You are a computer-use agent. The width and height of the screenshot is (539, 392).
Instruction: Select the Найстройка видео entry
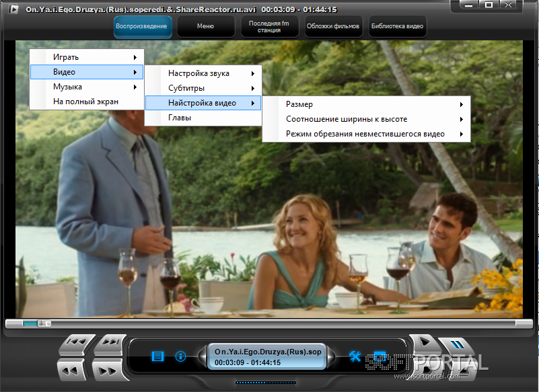(x=203, y=103)
